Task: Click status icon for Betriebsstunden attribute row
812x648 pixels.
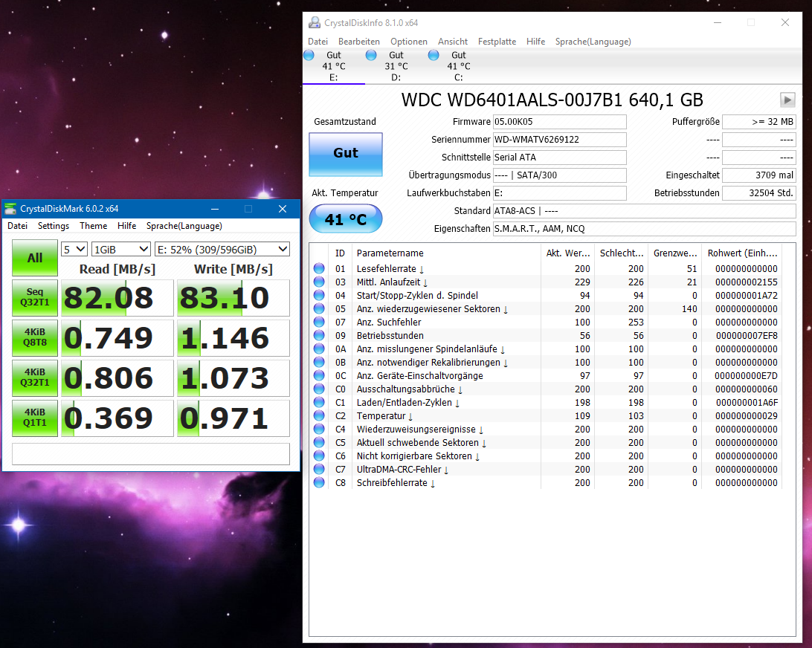Action: coord(319,335)
